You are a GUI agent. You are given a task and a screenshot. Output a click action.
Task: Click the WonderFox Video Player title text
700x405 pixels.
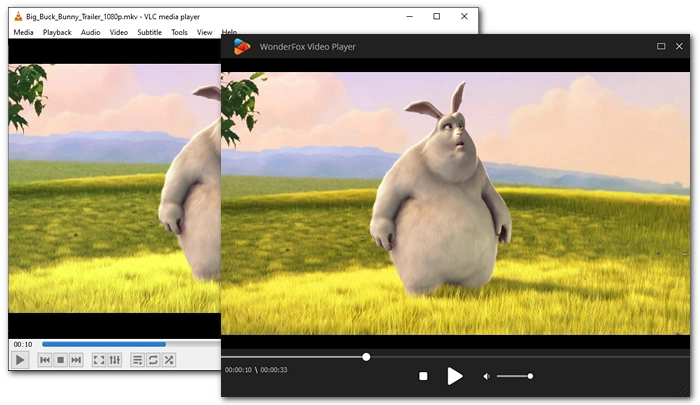pos(308,46)
